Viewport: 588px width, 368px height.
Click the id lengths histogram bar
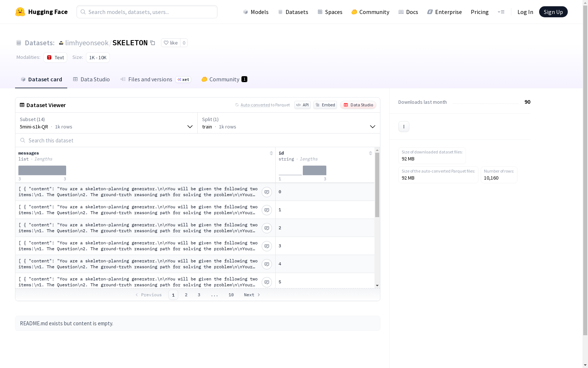[315, 170]
